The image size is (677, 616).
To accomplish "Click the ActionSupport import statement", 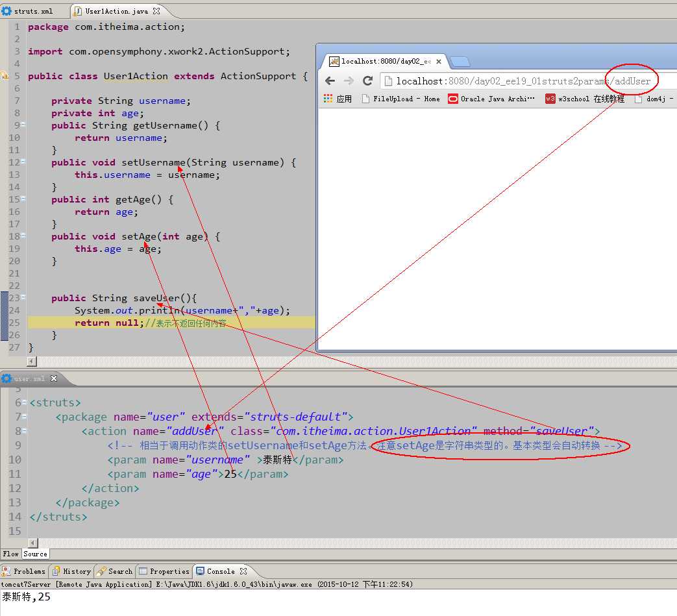I will pos(159,51).
